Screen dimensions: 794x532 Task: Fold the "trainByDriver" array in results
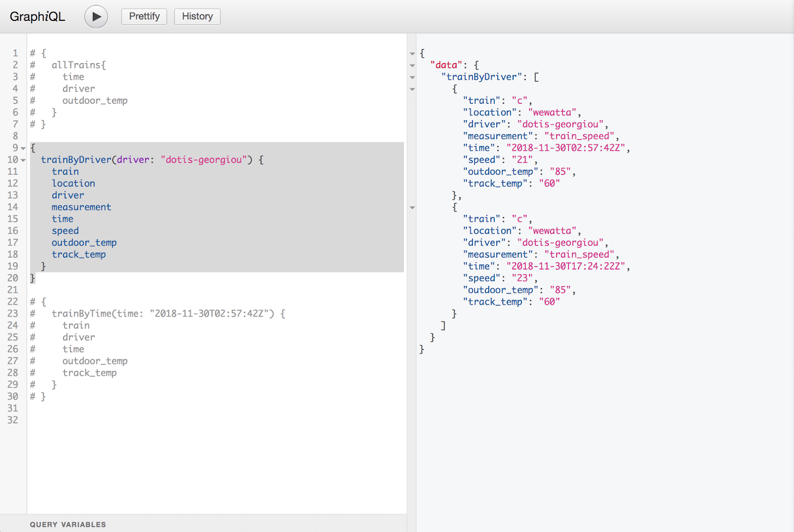412,77
